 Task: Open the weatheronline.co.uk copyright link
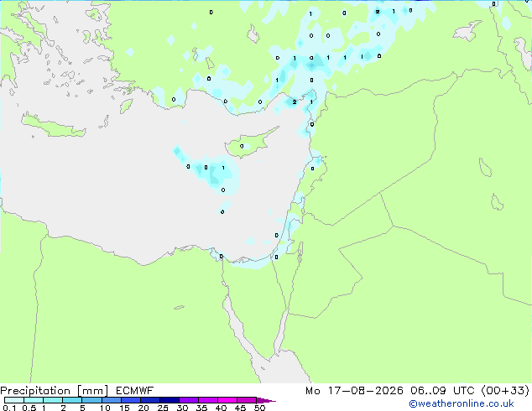[462, 403]
